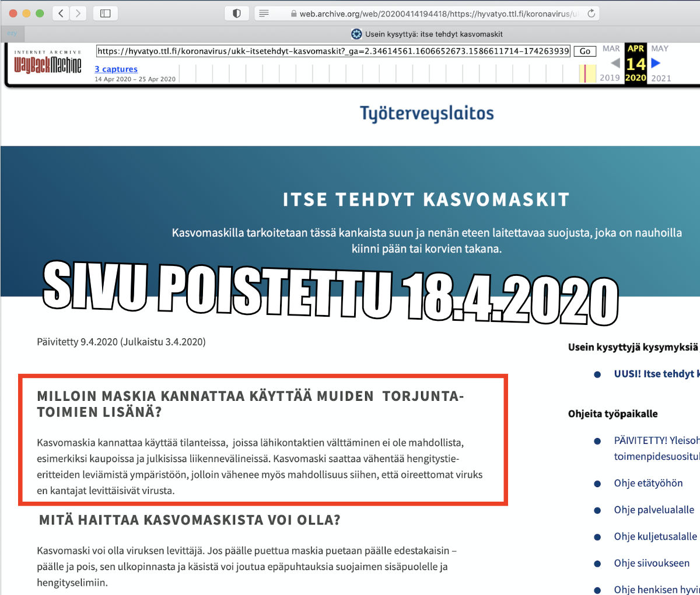Select the 2021 year in timeline

(x=661, y=78)
